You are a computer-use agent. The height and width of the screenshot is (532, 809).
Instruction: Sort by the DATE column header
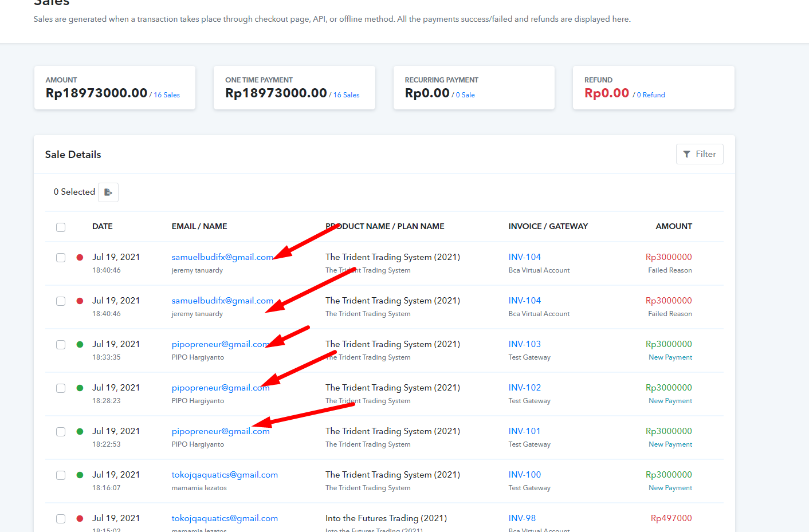tap(102, 227)
